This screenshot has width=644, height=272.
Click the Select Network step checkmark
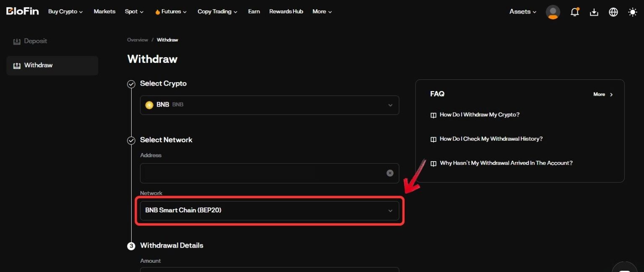(x=131, y=140)
